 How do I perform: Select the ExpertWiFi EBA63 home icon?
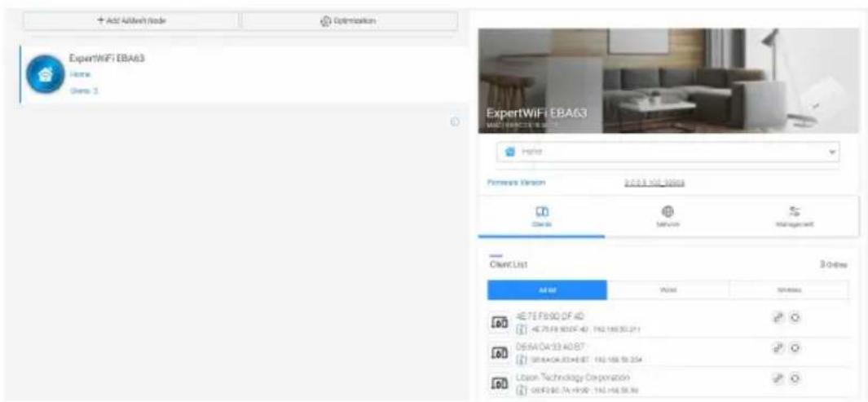(46, 75)
